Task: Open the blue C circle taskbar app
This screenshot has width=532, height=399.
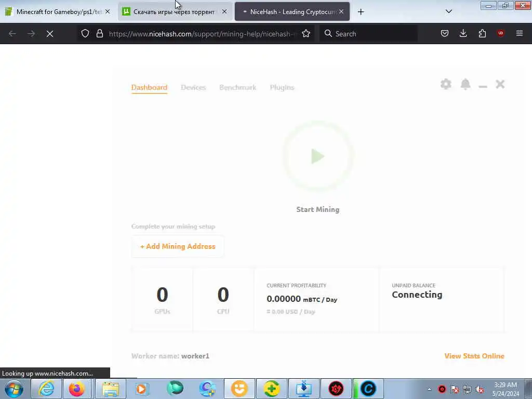Action: pyautogui.click(x=368, y=389)
